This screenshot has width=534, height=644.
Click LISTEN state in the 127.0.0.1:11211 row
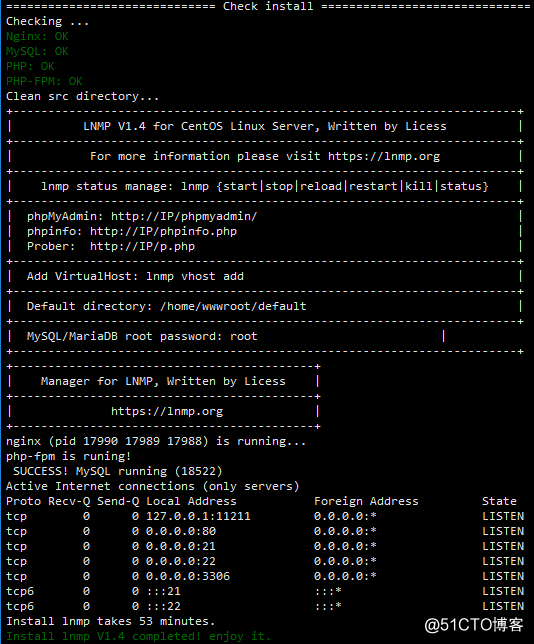[503, 516]
